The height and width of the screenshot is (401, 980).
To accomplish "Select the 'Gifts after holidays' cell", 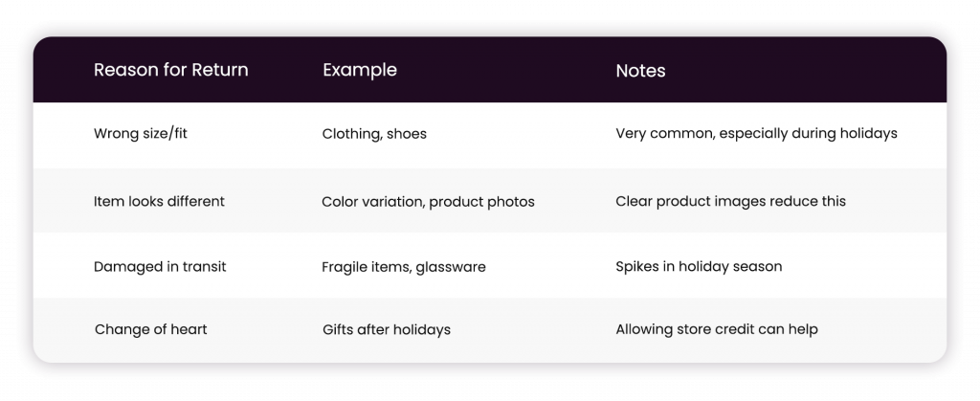I will pyautogui.click(x=387, y=330).
